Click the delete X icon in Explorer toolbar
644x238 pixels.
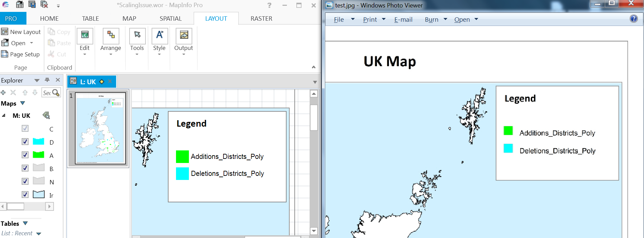click(x=13, y=92)
